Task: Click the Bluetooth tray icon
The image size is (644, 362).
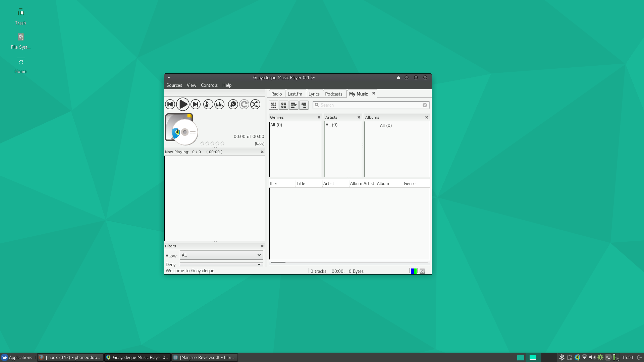Action: (562, 357)
